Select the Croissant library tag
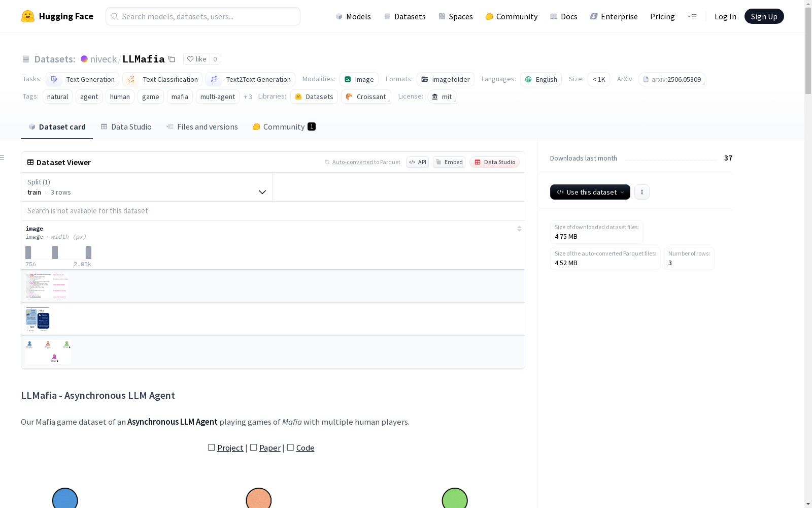Image resolution: width=812 pixels, height=508 pixels. tap(366, 97)
